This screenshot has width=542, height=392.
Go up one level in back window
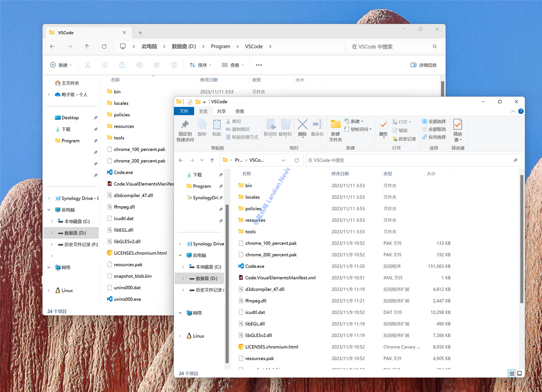pyautogui.click(x=87, y=47)
